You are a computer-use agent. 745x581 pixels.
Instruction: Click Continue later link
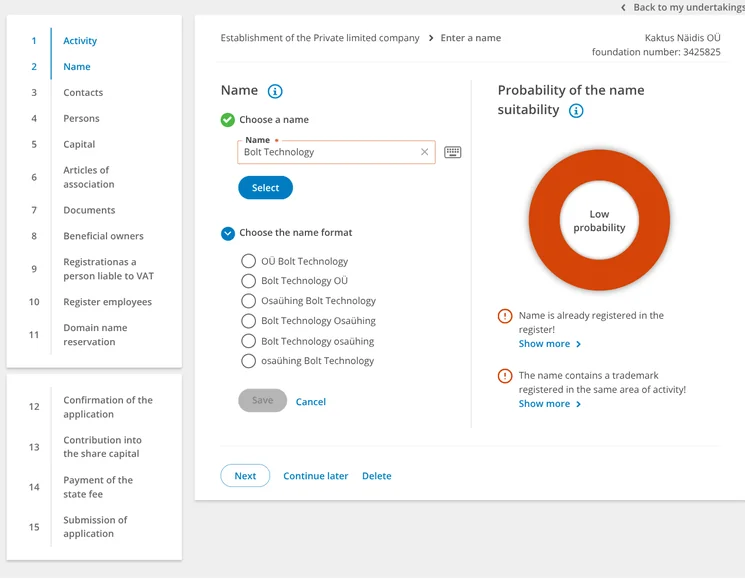coord(315,476)
